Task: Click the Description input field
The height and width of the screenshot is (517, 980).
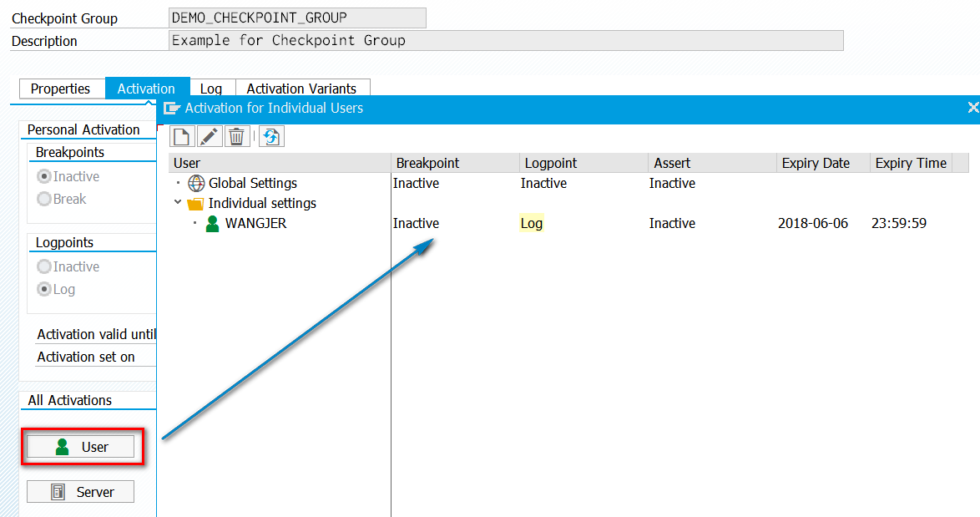Action: click(506, 41)
